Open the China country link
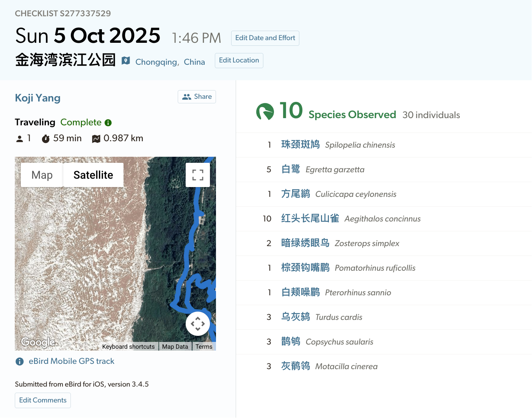The image size is (532, 418). coord(194,62)
